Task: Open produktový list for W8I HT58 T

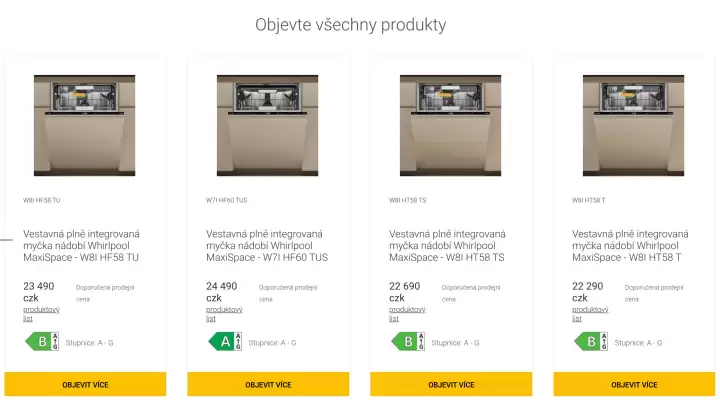Action: point(590,314)
